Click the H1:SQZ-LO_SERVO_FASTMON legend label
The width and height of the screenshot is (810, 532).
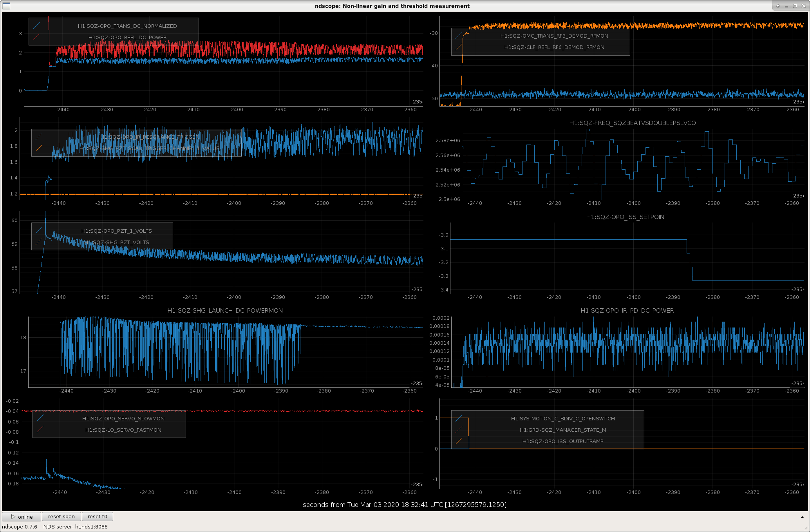tap(123, 430)
